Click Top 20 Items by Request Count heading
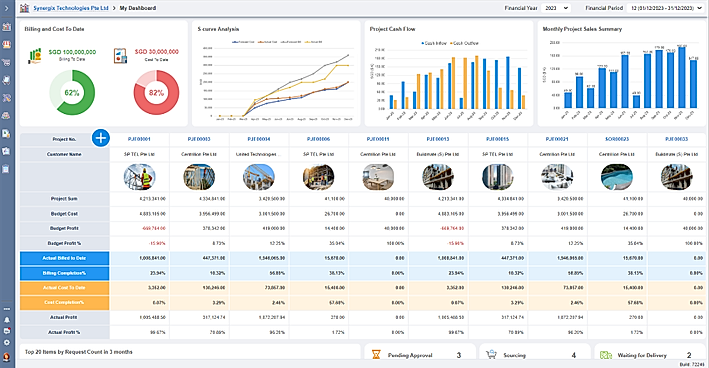The width and height of the screenshot is (709, 368). [79, 352]
